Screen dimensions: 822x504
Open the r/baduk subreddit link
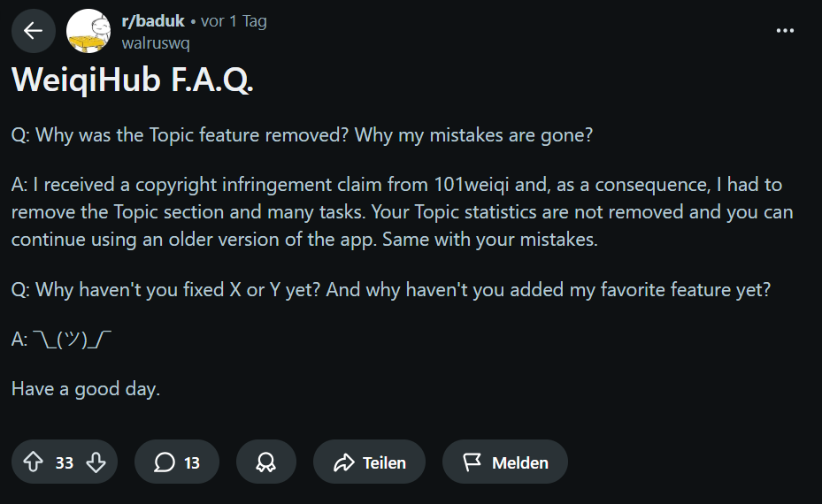[153, 21]
